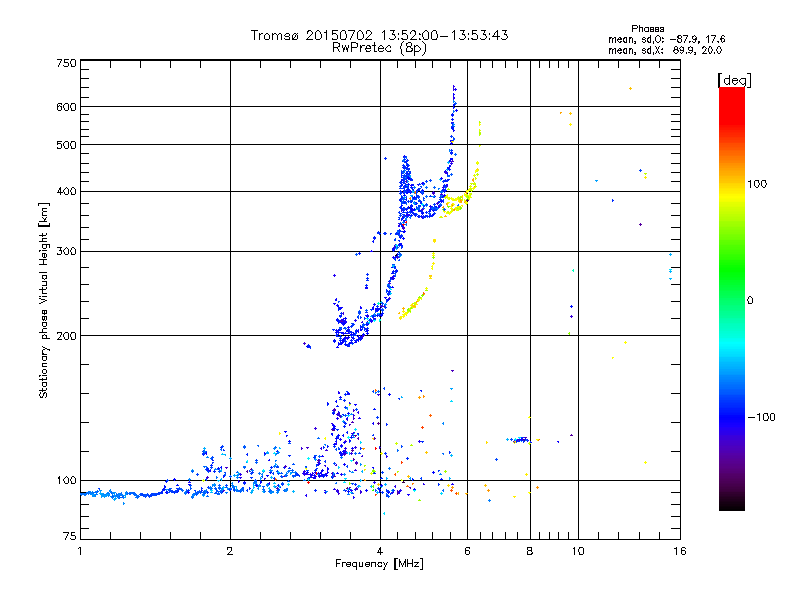Click the x-axis label "Frequency [MHz]"
The width and height of the screenshot is (800, 600).
[x=379, y=564]
